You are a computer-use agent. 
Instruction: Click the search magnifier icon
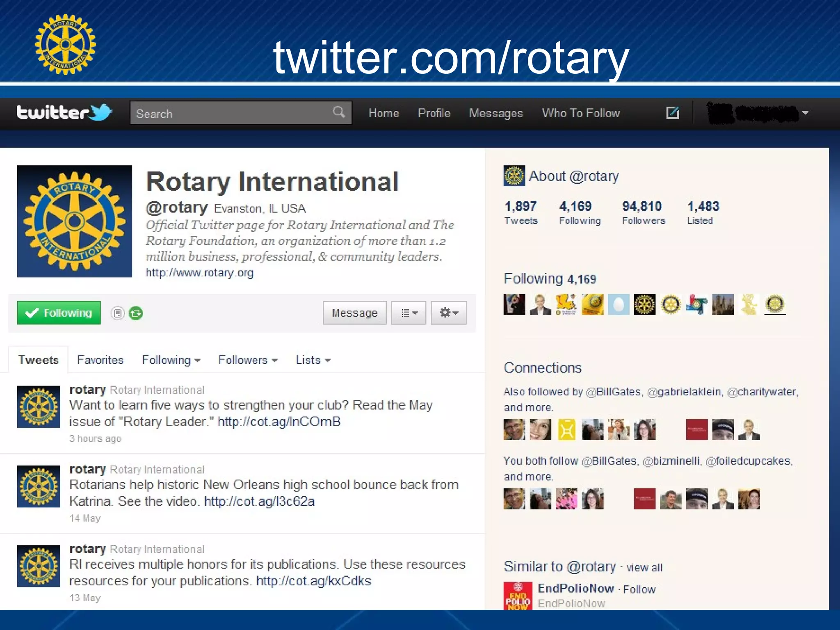(339, 112)
